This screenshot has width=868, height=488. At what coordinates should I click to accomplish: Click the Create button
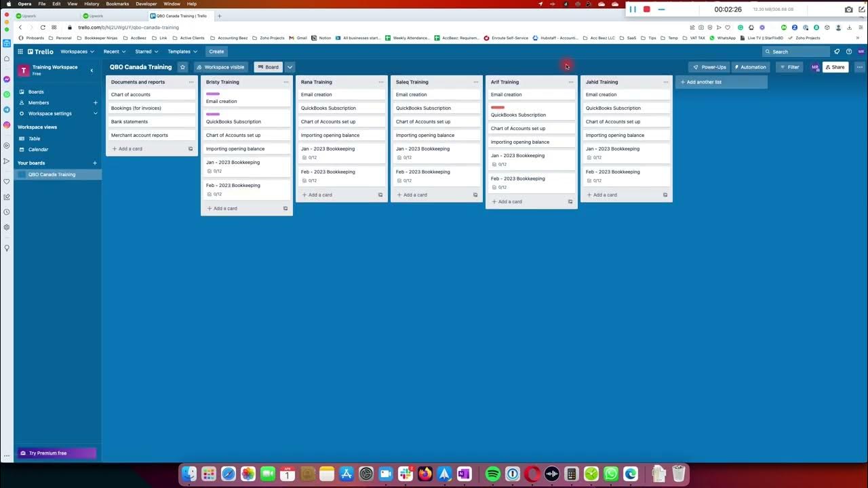coord(216,52)
